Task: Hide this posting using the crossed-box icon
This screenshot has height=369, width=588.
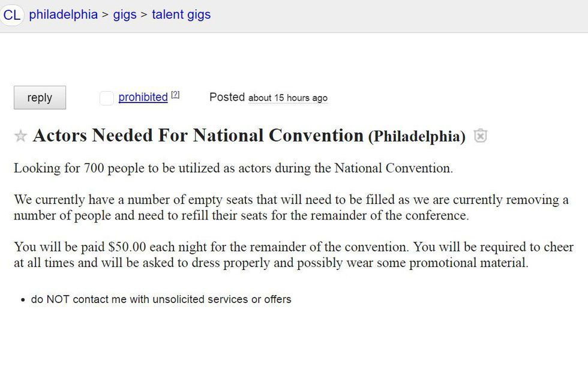Action: pyautogui.click(x=480, y=136)
